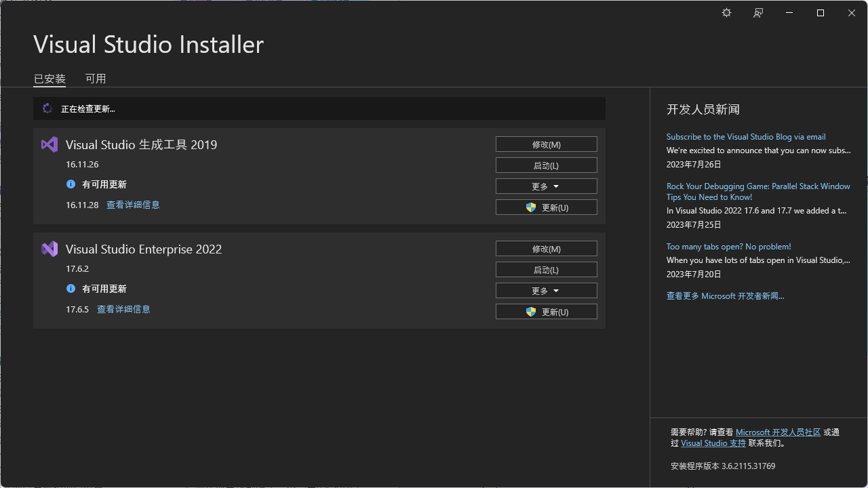Click 修改(M) for Enterprise 2022
Image resolution: width=868 pixels, height=488 pixels.
547,249
